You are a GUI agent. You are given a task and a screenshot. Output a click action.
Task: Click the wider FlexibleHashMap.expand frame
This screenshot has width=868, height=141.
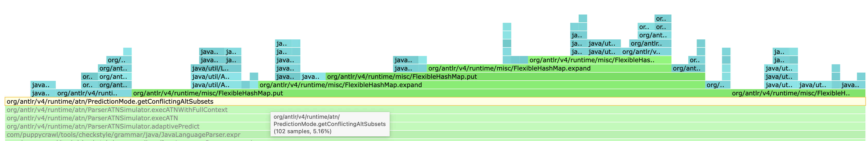coord(481,85)
